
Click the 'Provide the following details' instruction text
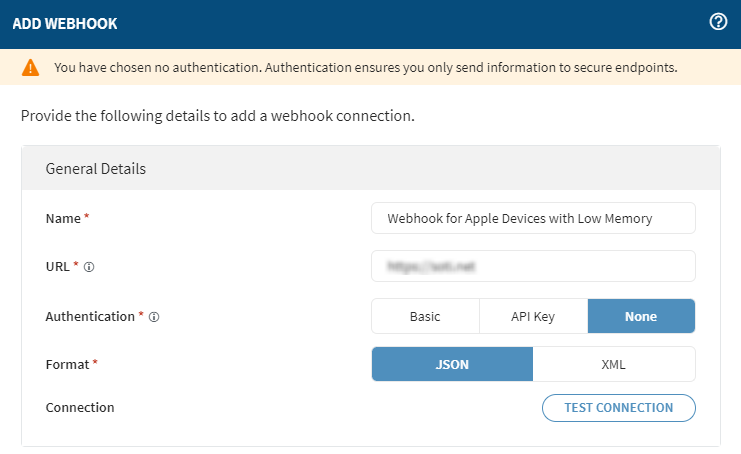(x=217, y=116)
